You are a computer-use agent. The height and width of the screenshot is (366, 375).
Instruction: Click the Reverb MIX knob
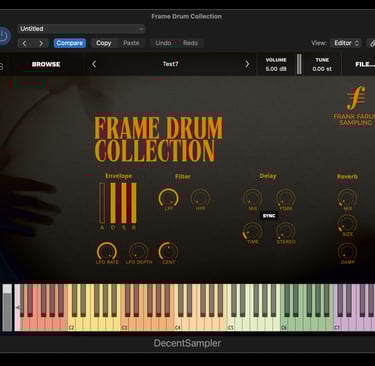click(x=347, y=198)
